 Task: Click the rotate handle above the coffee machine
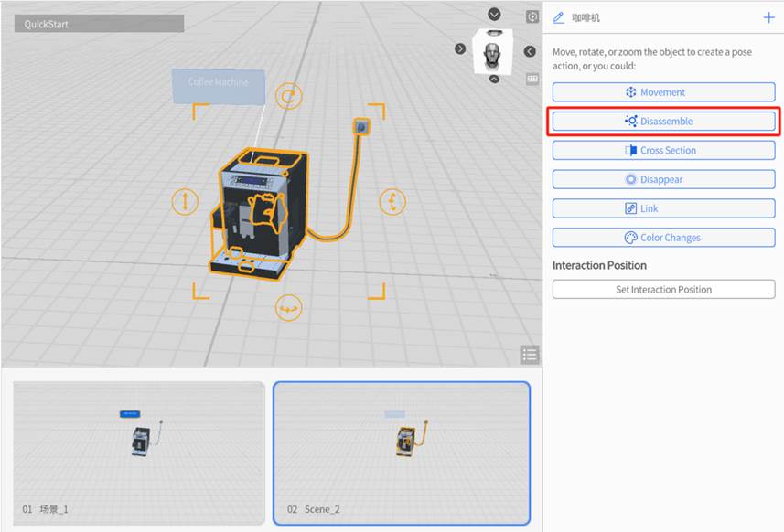(x=289, y=97)
